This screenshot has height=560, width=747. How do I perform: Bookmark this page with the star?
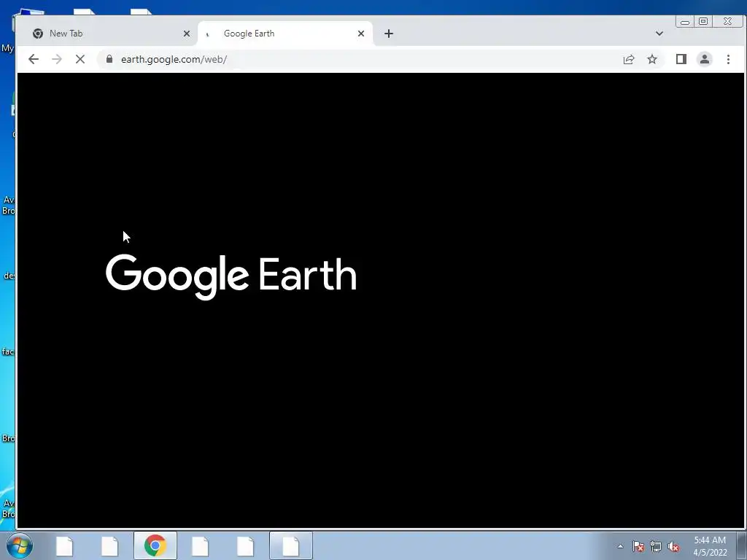(x=652, y=59)
